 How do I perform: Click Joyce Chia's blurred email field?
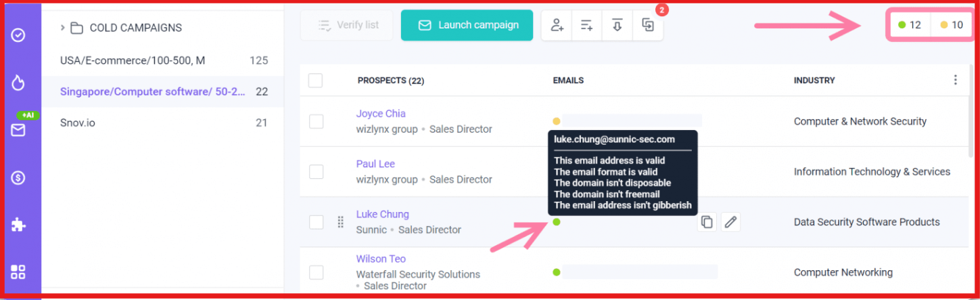(632, 121)
